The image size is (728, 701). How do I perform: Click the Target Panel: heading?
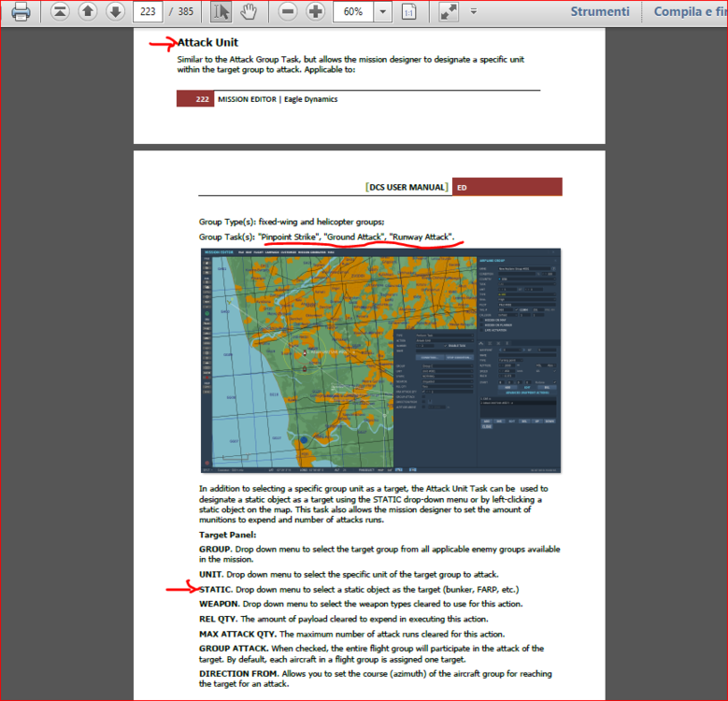pos(227,535)
